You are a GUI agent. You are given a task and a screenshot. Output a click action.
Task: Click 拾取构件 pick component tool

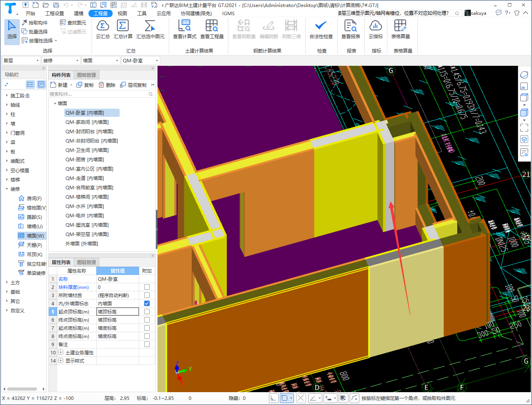coord(35,23)
